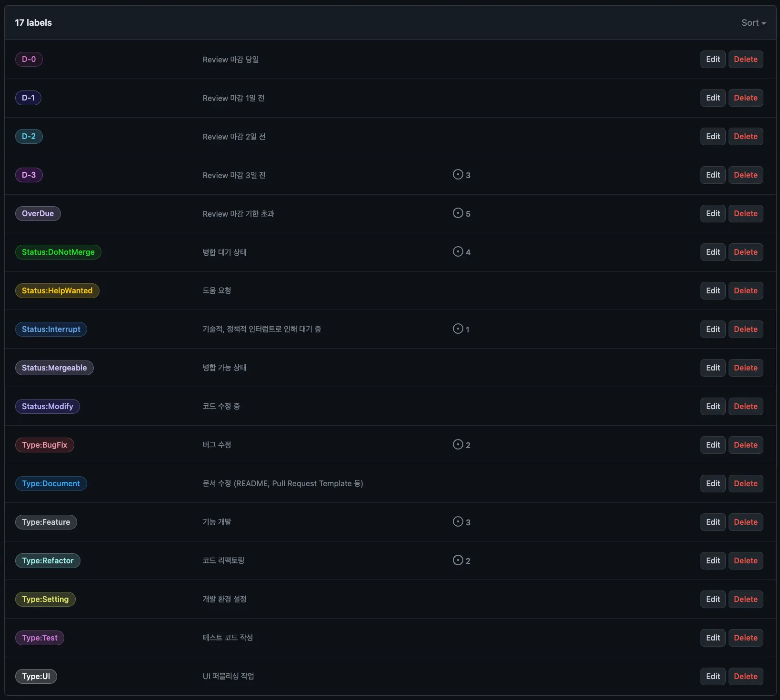
Task: Open issues icon for Type:Feature label
Action: click(x=458, y=522)
